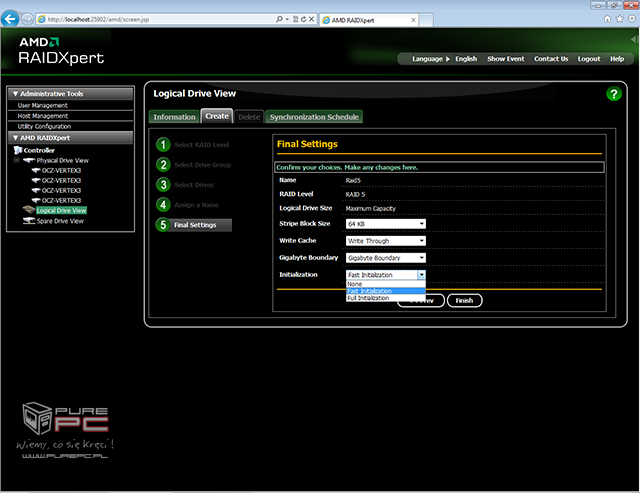This screenshot has width=640, height=493.
Task: Click the Spare Drive View tree icon
Action: pyautogui.click(x=28, y=221)
